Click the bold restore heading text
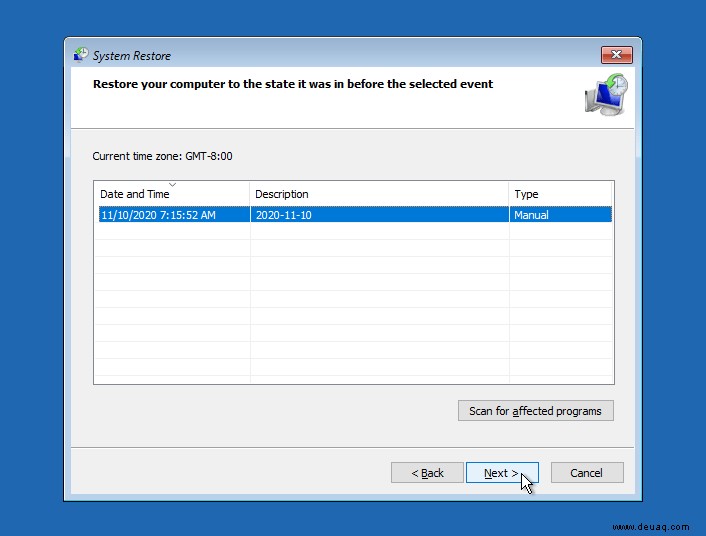The height and width of the screenshot is (536, 706). tap(293, 84)
